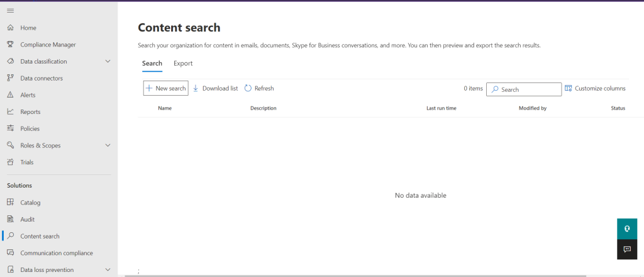Click the magnifier icon in search box
Image resolution: width=644 pixels, height=277 pixels.
click(x=495, y=89)
